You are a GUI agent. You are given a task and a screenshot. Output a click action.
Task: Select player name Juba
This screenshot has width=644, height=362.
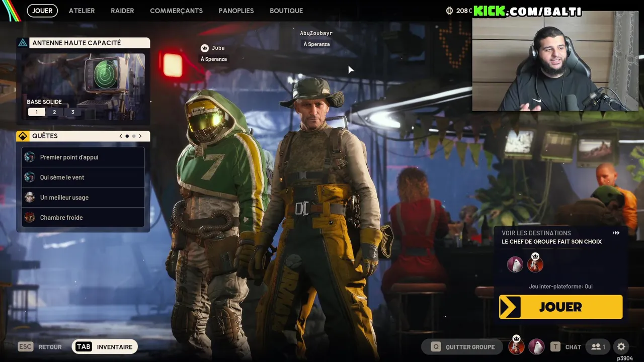click(x=218, y=48)
